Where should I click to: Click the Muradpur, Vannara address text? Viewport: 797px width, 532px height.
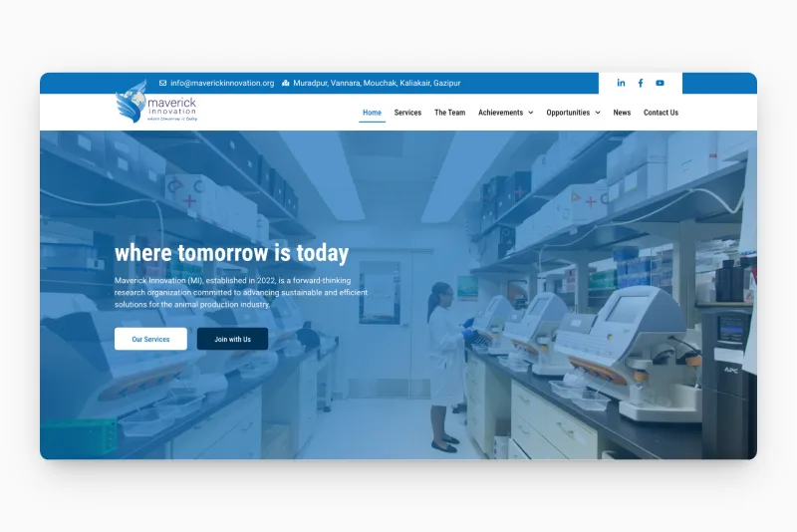point(377,83)
